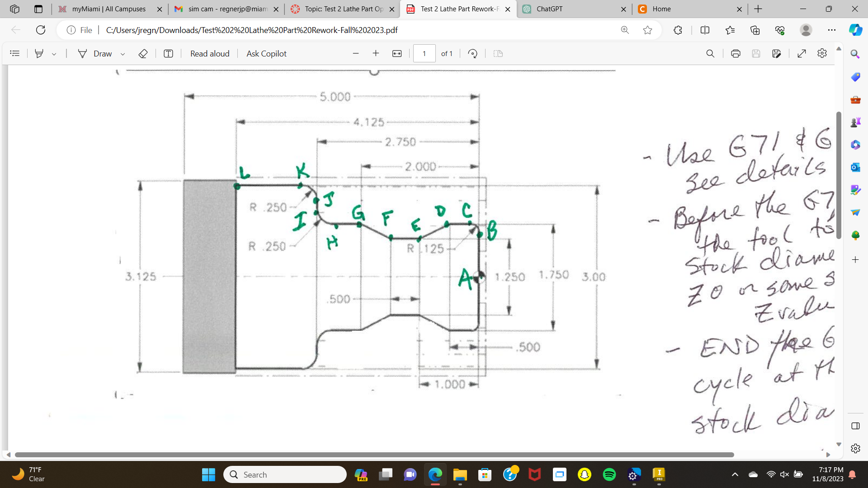
Task: Print the lathe part PDF
Action: tap(736, 53)
